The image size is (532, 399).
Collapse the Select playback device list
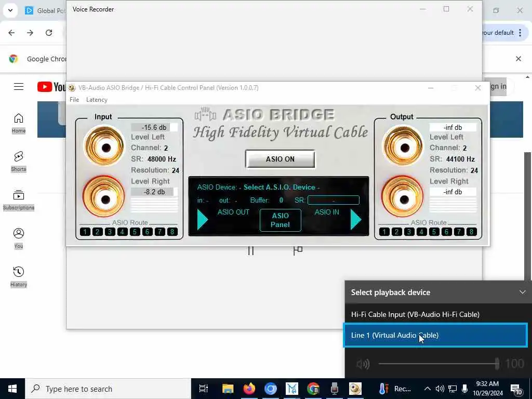pyautogui.click(x=522, y=292)
